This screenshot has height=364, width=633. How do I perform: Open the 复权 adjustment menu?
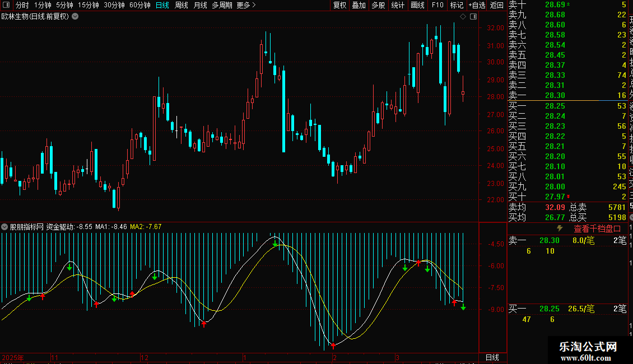[x=339, y=5]
